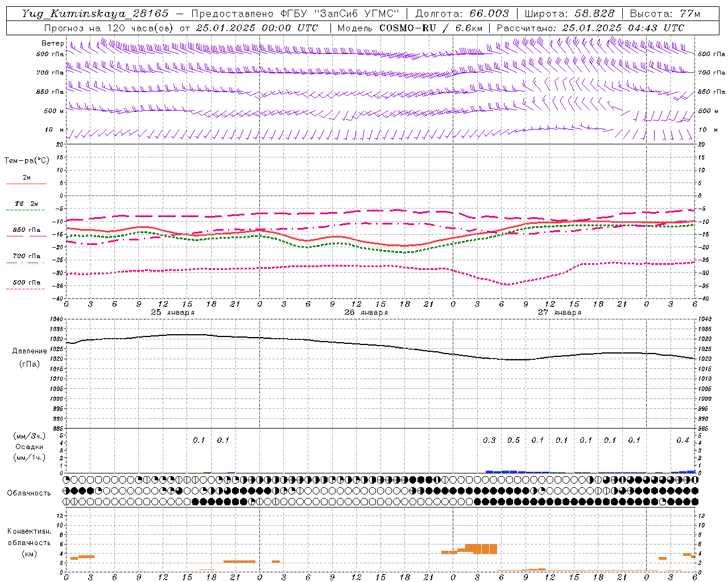Click the Тем-ра(°C) temperature panel label
This screenshot has height=582, width=728.
click(27, 161)
